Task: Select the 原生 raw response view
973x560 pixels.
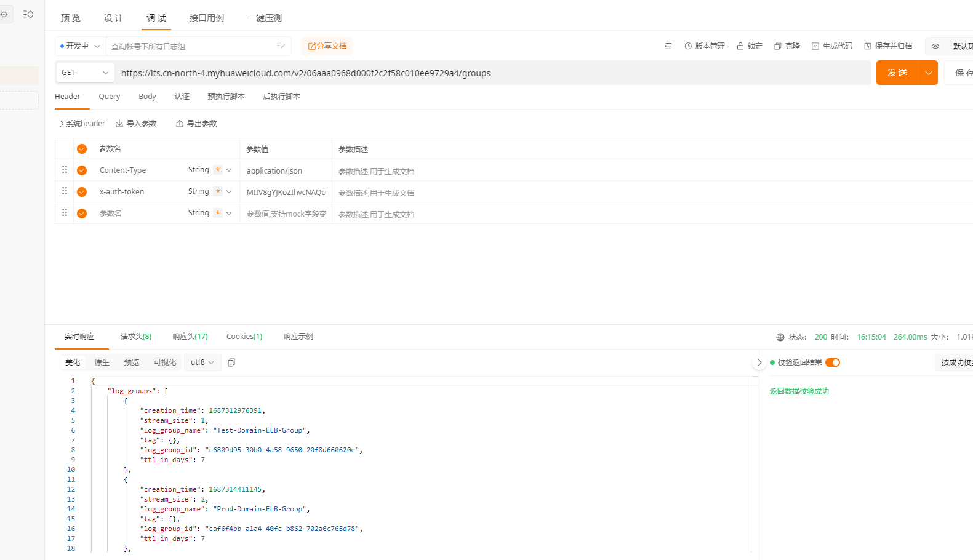Action: [102, 362]
